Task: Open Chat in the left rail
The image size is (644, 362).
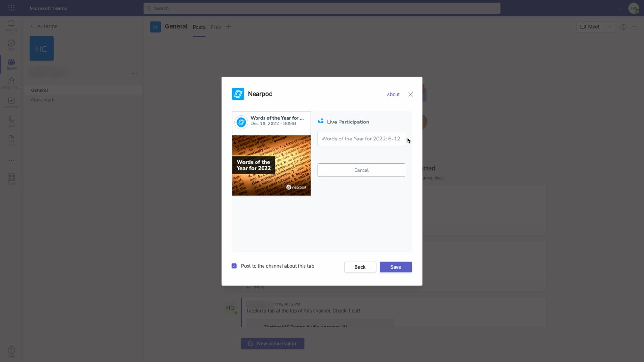Action: click(11, 45)
